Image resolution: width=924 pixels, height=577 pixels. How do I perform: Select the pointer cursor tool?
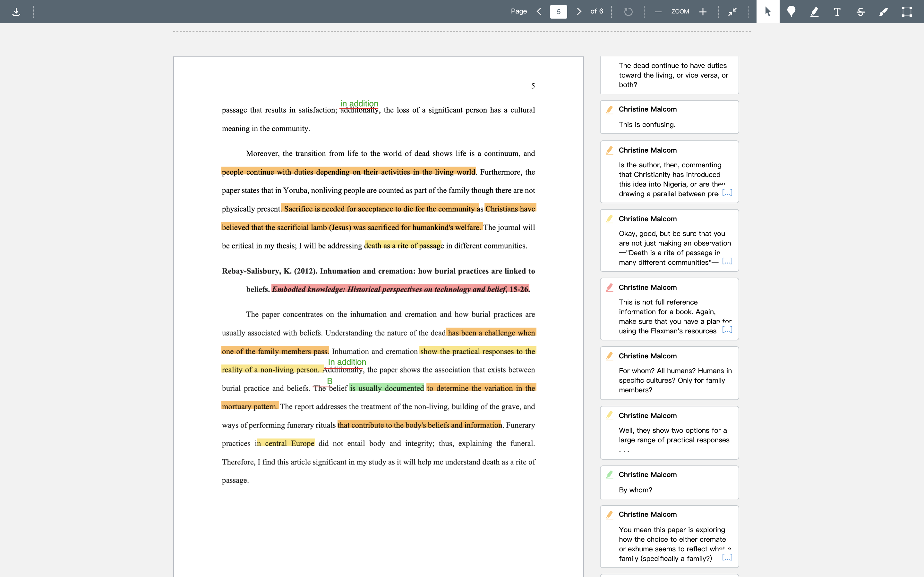pos(768,12)
